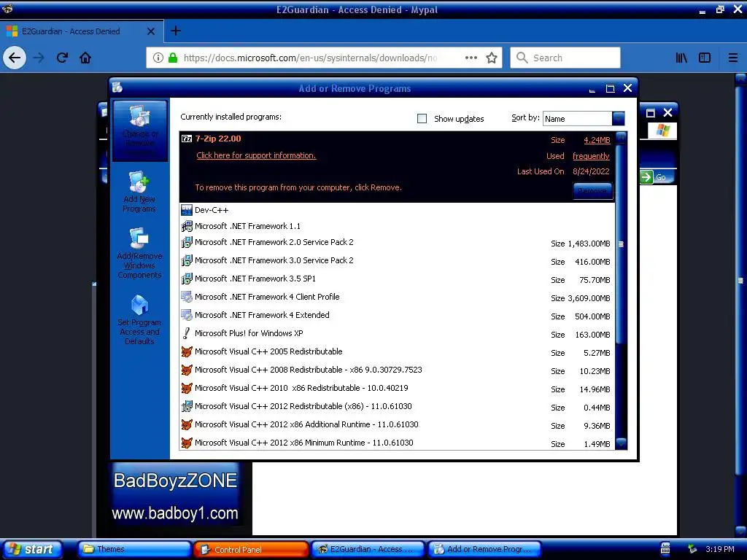Click the .NET Framework 3.5 SP1 icon
Viewport: 747px width, 560px height.
(187, 279)
